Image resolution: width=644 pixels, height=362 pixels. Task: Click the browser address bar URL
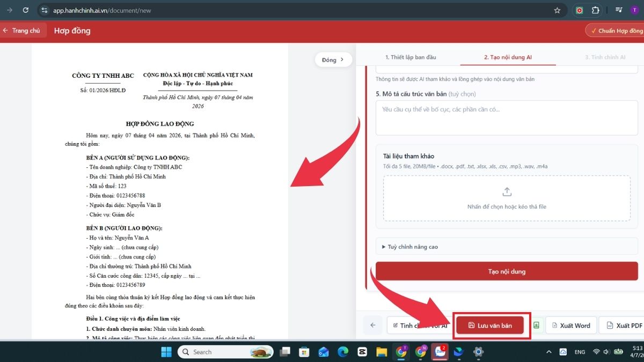[102, 10]
